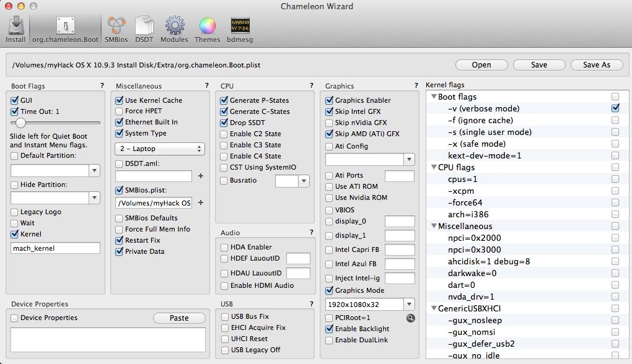This screenshot has width=632, height=364.
Task: Check the darkwake=0 flag checkbox
Action: pos(615,273)
